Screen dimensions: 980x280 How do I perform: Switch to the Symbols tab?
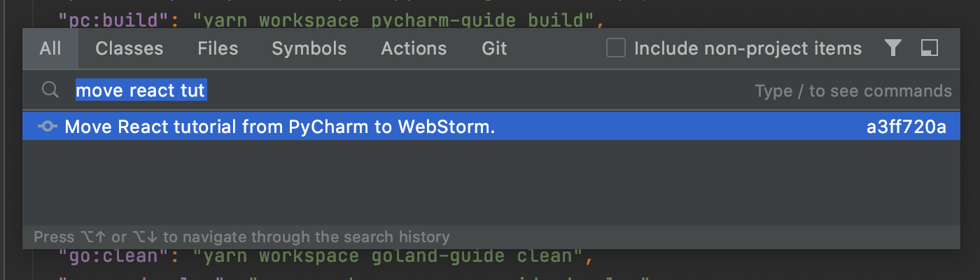coord(309,48)
